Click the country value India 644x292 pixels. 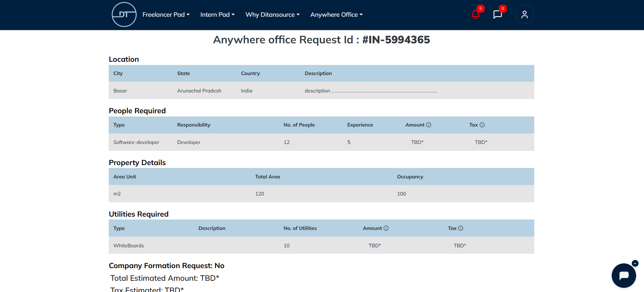point(247,91)
